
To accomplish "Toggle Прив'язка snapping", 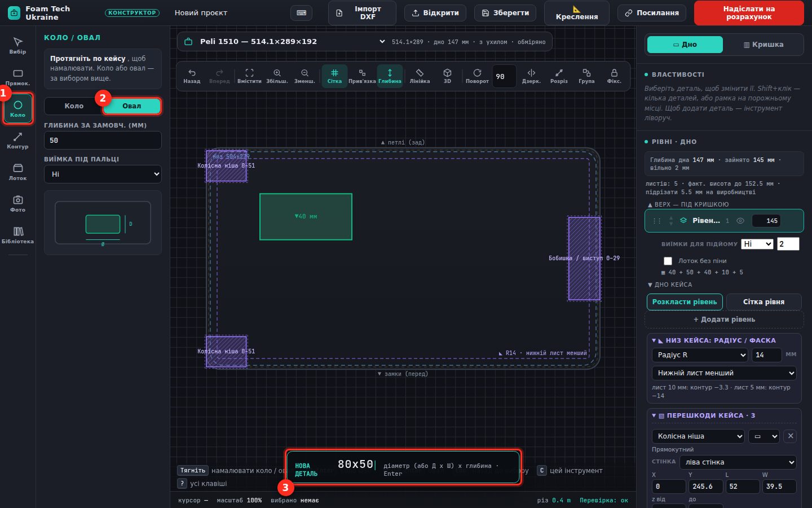I will (x=362, y=76).
